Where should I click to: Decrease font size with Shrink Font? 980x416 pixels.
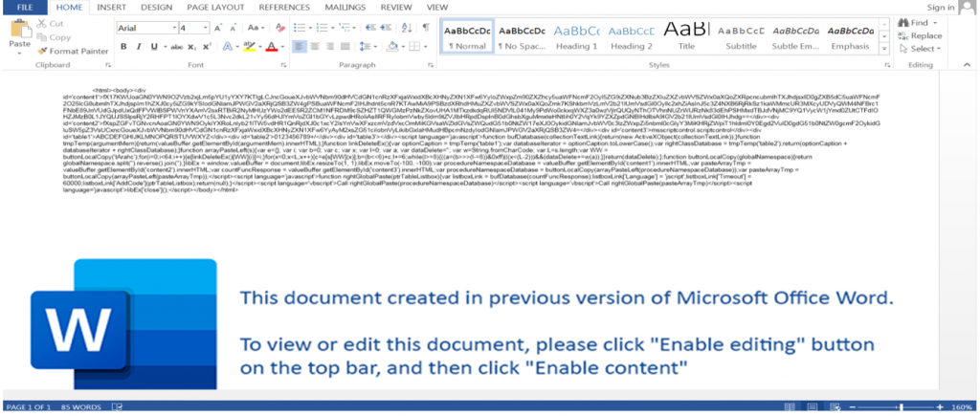[x=232, y=28]
